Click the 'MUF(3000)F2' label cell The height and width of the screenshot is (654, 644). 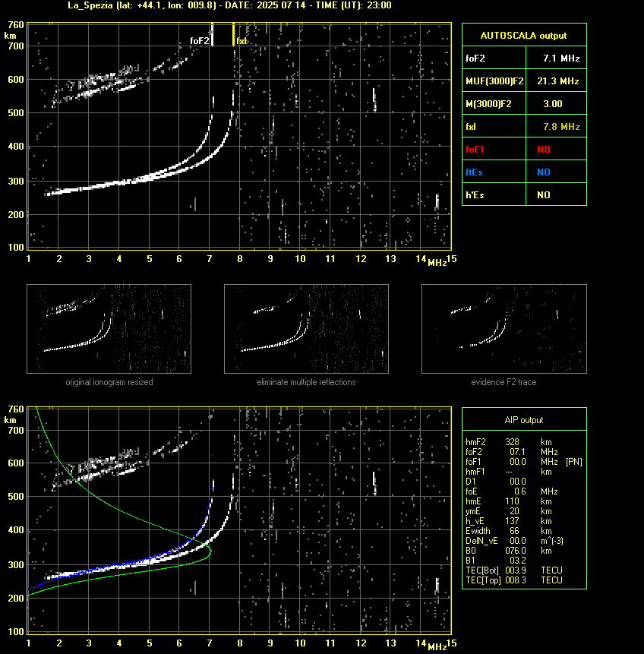point(494,81)
